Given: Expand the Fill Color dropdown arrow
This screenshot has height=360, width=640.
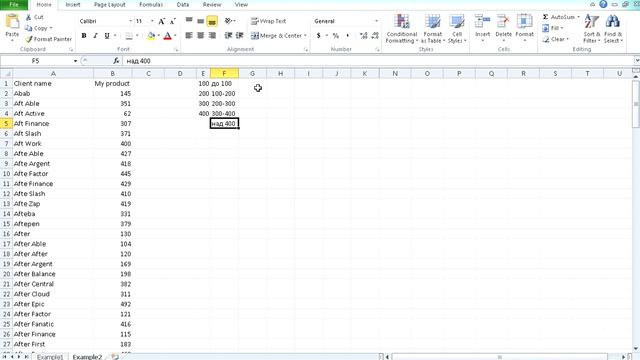Looking at the screenshot, I should click(x=158, y=36).
